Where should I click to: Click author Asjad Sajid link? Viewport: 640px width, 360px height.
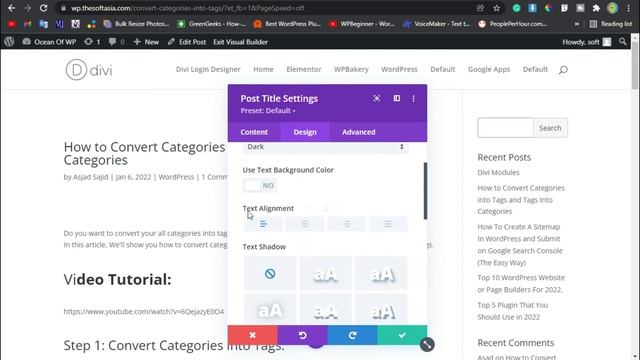point(91,177)
